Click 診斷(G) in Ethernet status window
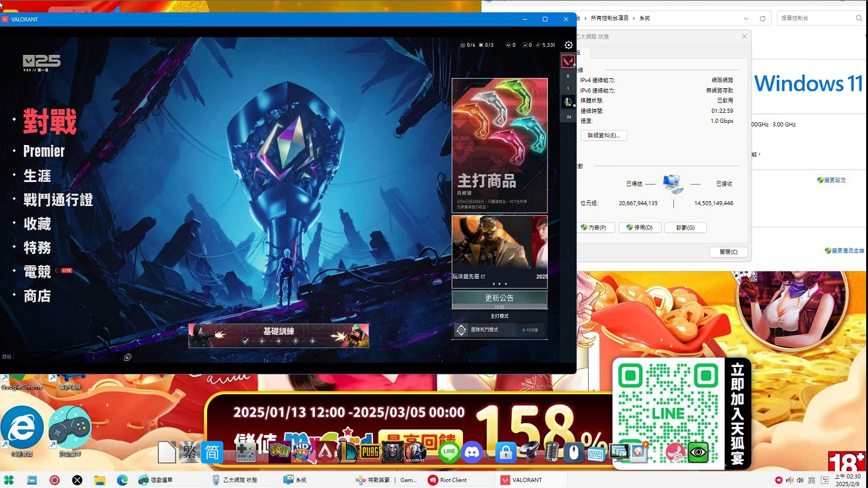Image resolution: width=868 pixels, height=488 pixels. pyautogui.click(x=685, y=228)
